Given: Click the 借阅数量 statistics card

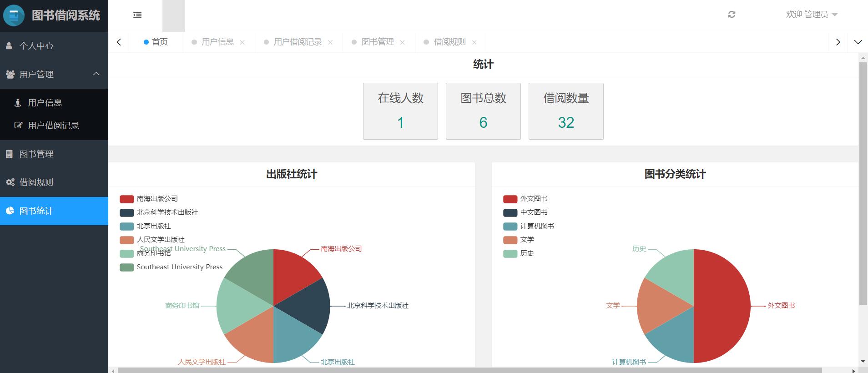Looking at the screenshot, I should pyautogui.click(x=566, y=111).
